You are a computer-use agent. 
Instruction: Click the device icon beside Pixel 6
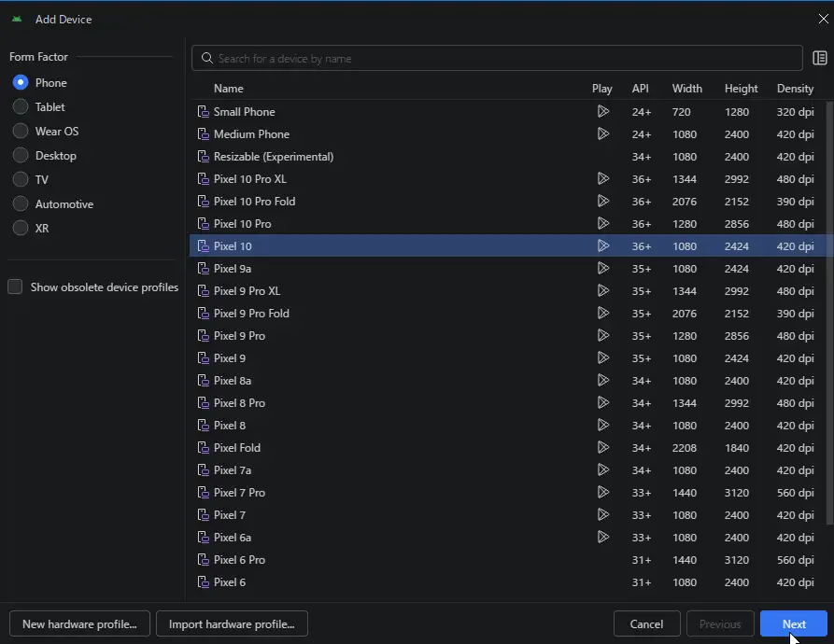coord(204,581)
